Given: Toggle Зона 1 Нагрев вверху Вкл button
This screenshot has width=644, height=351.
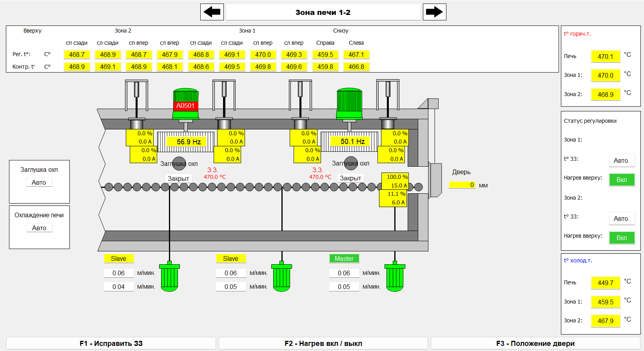Looking at the screenshot, I should (622, 180).
